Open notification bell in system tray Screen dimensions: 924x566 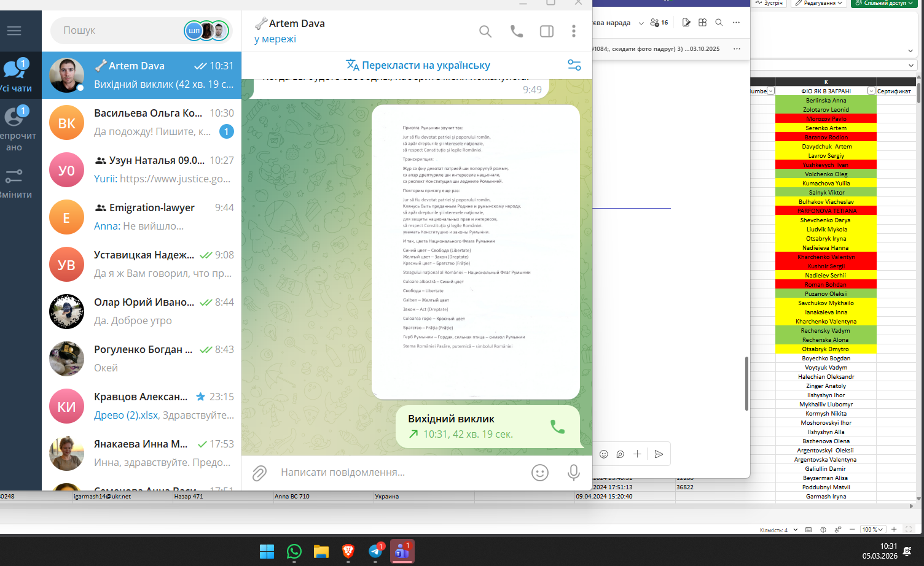(x=907, y=551)
